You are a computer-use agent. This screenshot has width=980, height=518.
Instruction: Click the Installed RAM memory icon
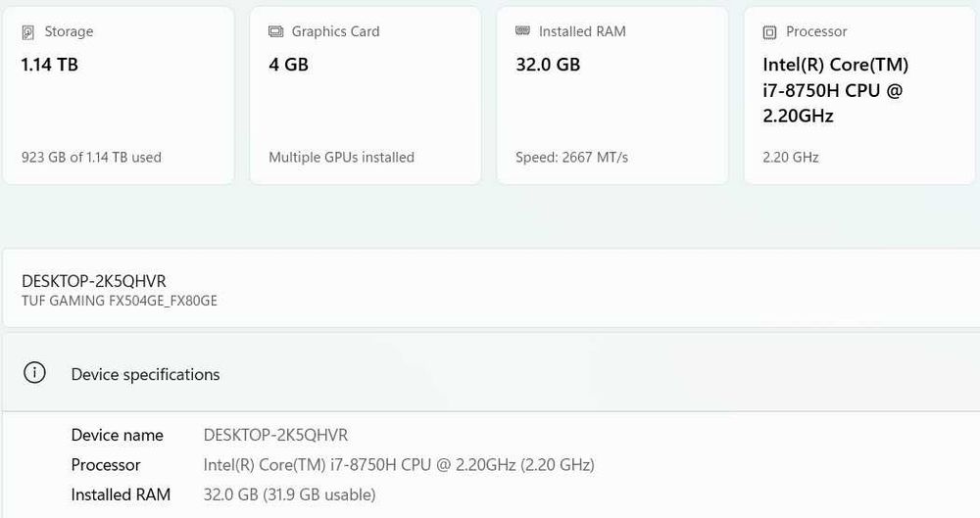pos(522,31)
